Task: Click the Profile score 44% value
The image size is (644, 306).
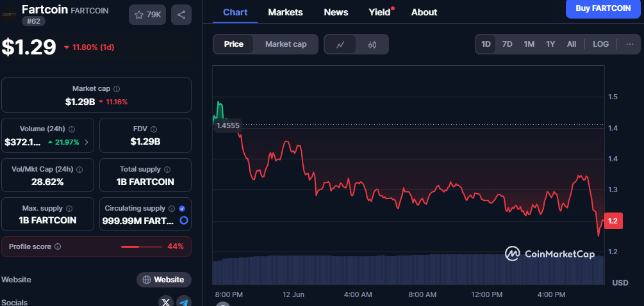Action: coord(176,246)
